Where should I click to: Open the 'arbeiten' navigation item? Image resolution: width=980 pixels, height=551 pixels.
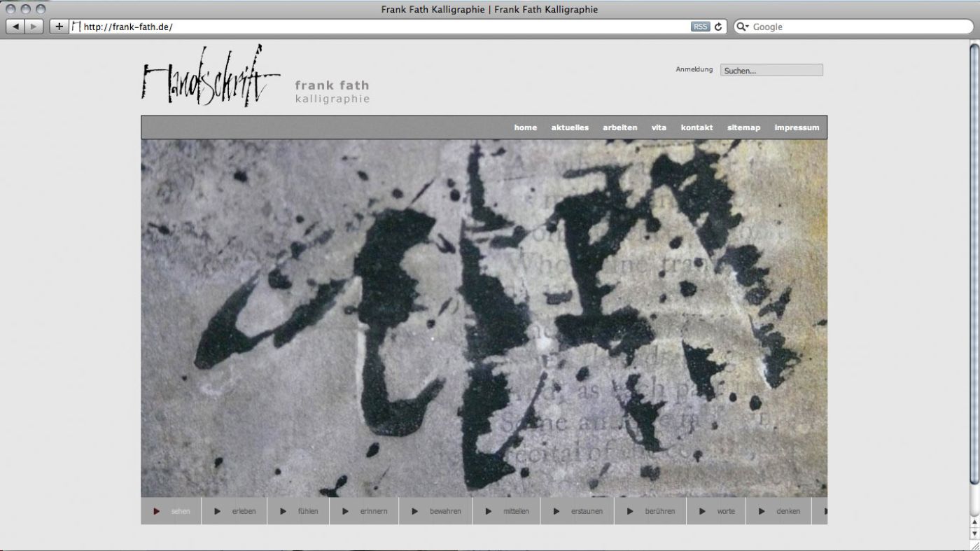point(619,127)
